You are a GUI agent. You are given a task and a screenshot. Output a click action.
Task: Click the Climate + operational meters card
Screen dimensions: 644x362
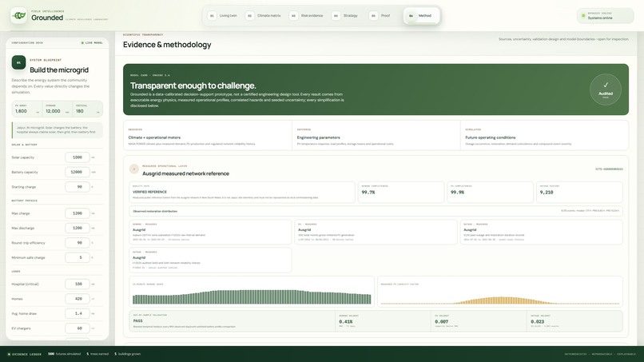click(x=208, y=136)
